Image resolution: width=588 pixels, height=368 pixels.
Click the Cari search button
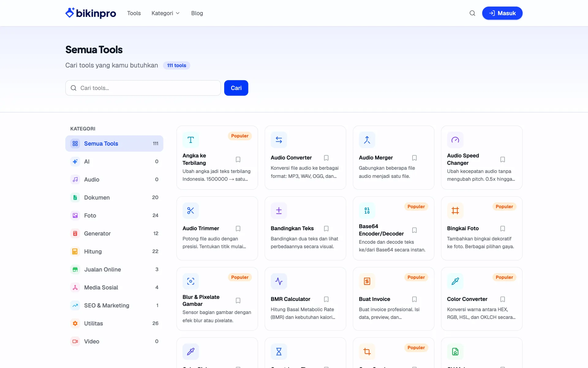point(236,88)
